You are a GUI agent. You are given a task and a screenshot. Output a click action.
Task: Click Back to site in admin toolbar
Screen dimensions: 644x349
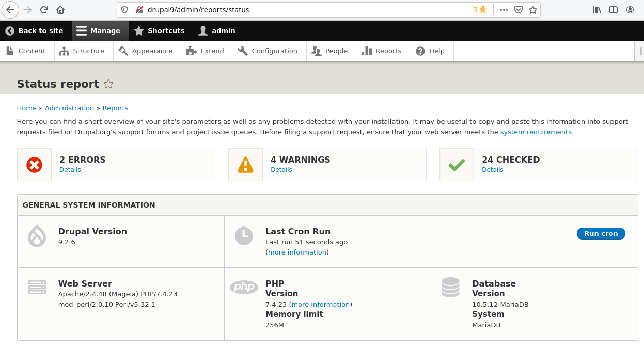coord(34,30)
